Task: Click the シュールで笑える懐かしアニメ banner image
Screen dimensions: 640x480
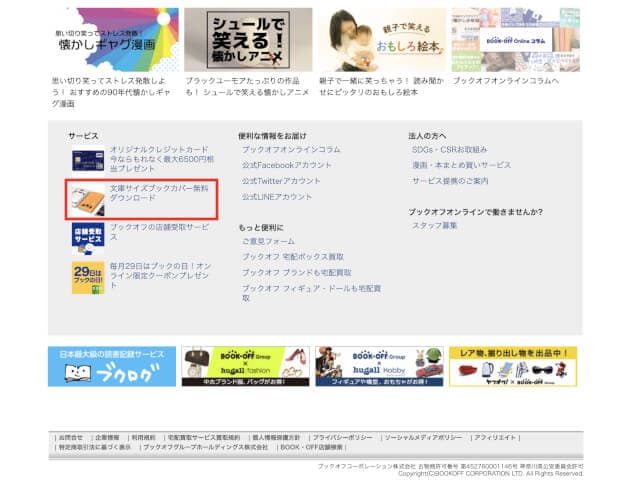Action: point(248,40)
